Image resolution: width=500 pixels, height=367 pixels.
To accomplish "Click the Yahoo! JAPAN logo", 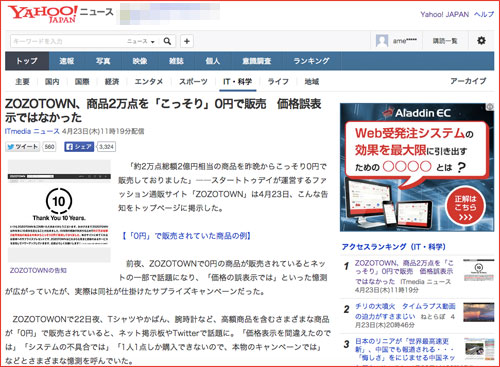I will (x=43, y=14).
